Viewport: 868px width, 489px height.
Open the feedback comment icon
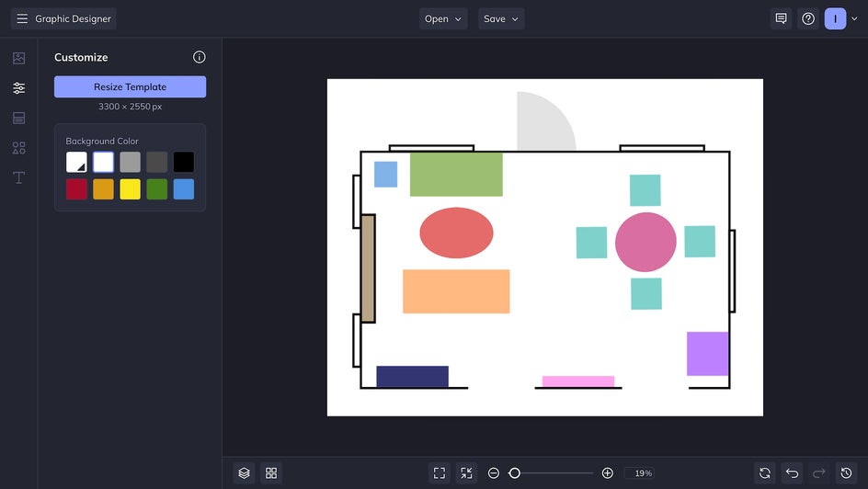tap(781, 18)
